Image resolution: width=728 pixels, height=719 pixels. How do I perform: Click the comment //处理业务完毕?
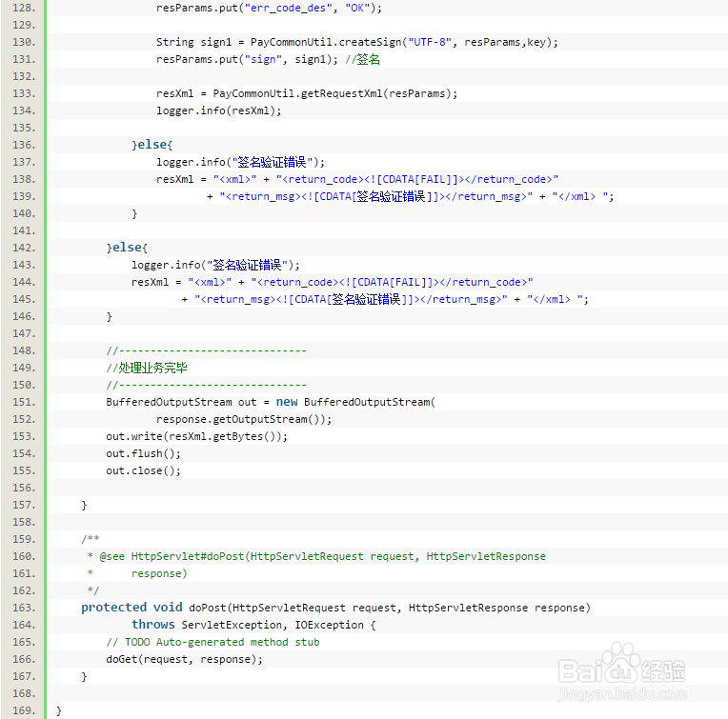[147, 368]
